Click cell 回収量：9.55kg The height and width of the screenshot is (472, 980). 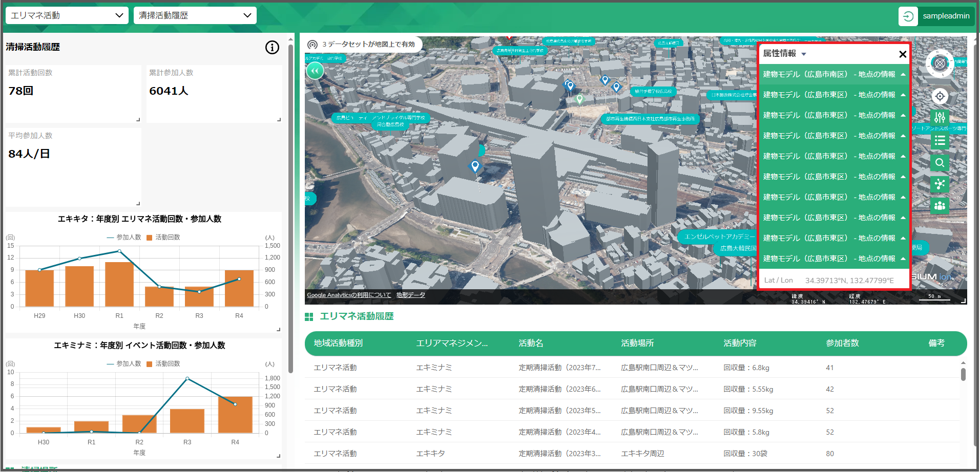[x=748, y=411]
